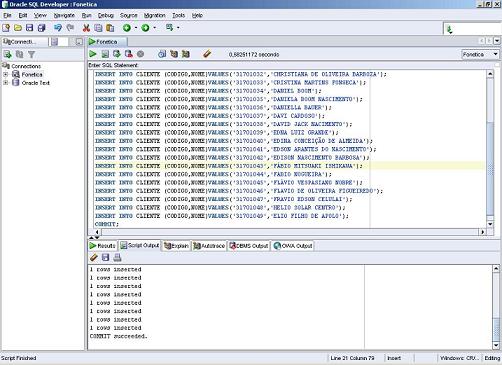The width and height of the screenshot is (502, 365).
Task: Select the Fonetica worksheet tab
Action: 107,42
